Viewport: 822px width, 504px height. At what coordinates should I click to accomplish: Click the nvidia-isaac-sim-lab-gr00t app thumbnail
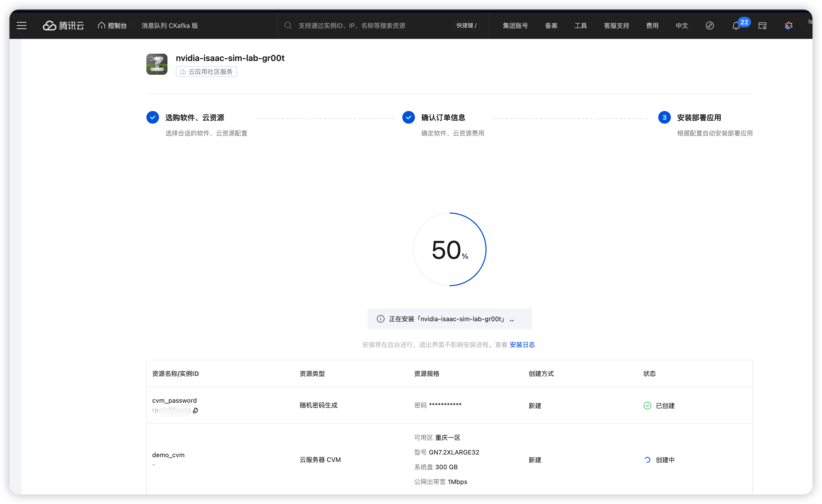tap(157, 64)
